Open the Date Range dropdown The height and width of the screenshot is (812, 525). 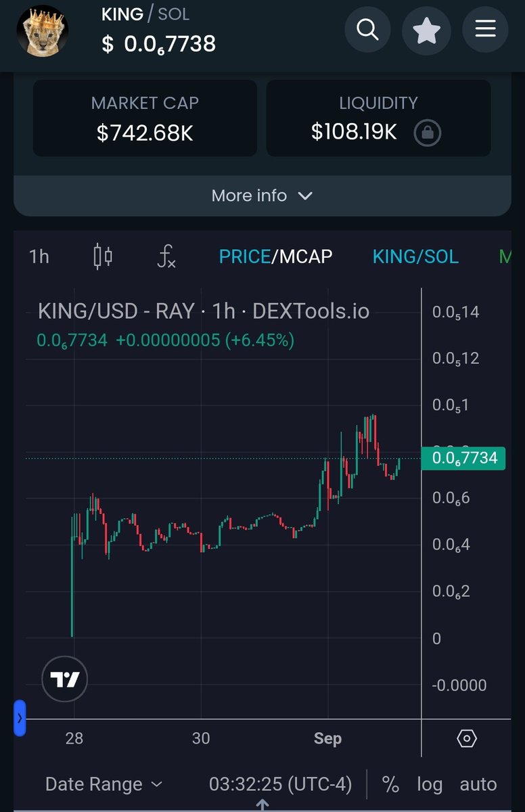click(x=104, y=784)
